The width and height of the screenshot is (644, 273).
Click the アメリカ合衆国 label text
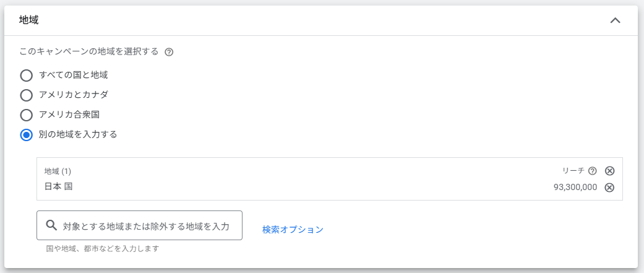point(69,115)
